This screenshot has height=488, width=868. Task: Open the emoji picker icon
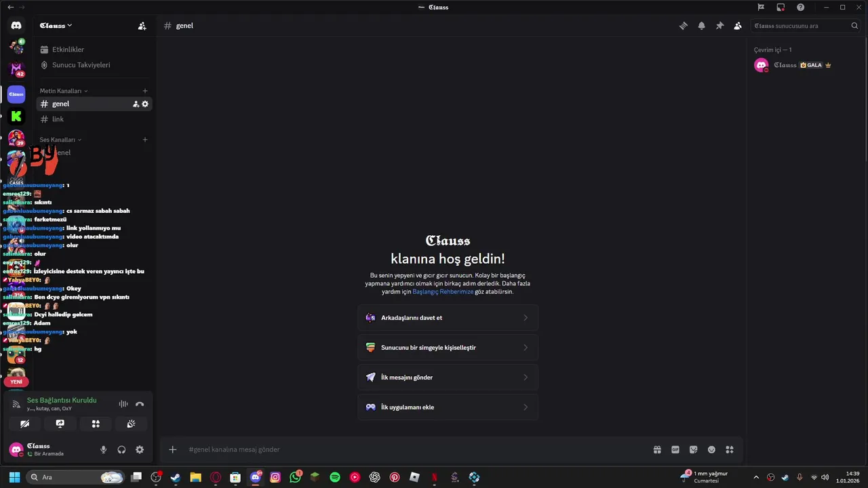[x=711, y=449]
